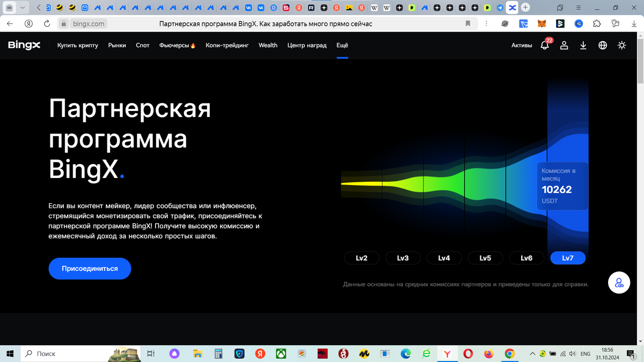
Task: Open Task View on taskbar
Action: tap(151, 353)
